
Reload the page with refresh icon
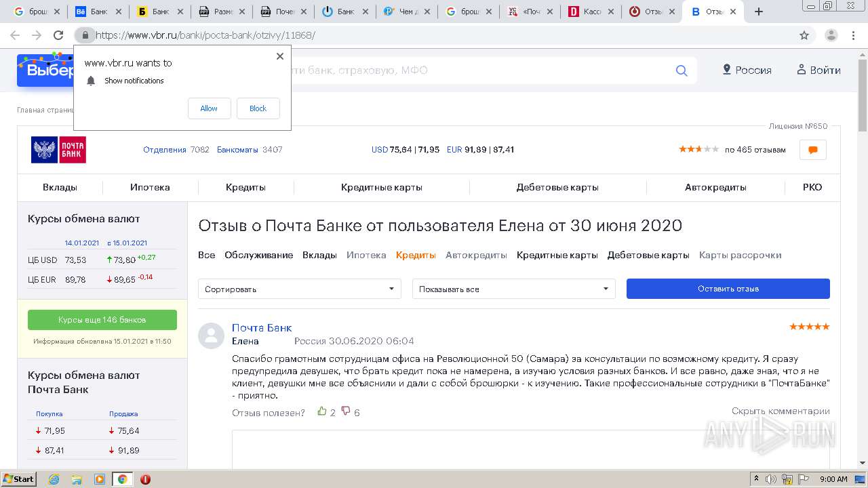point(59,35)
